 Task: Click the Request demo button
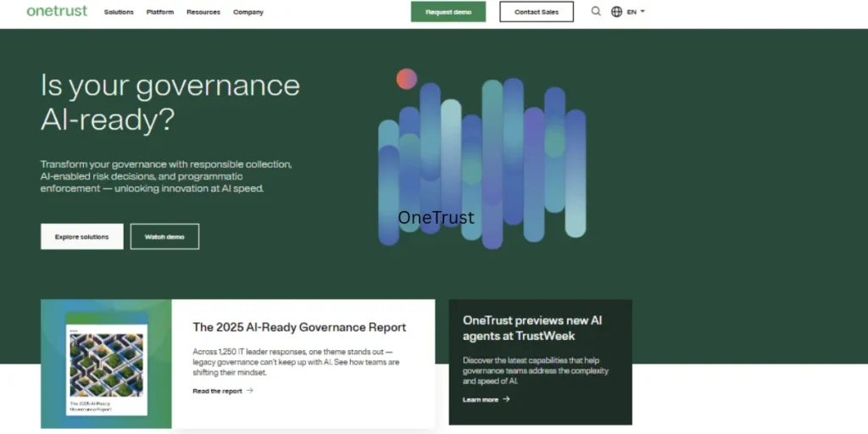[448, 12]
